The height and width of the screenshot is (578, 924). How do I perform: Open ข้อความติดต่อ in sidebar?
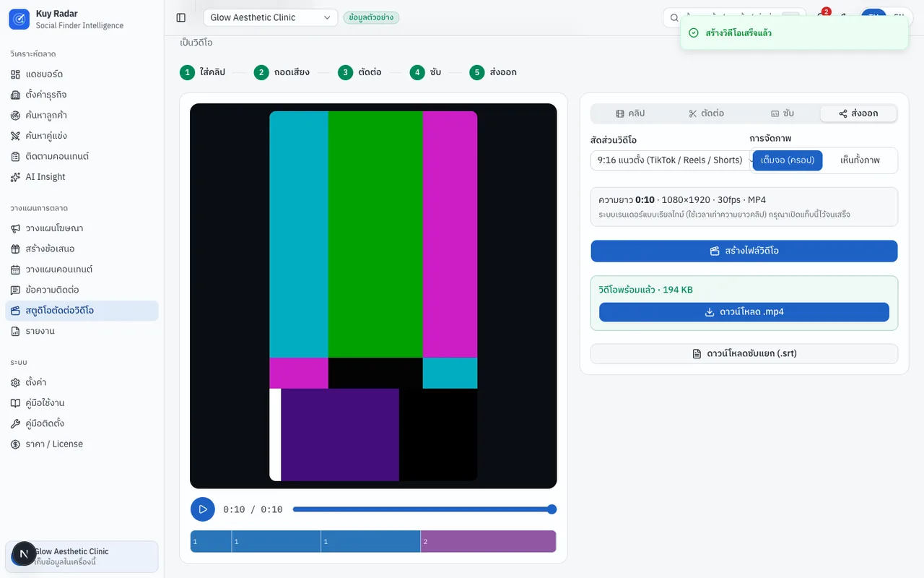[x=82, y=290]
